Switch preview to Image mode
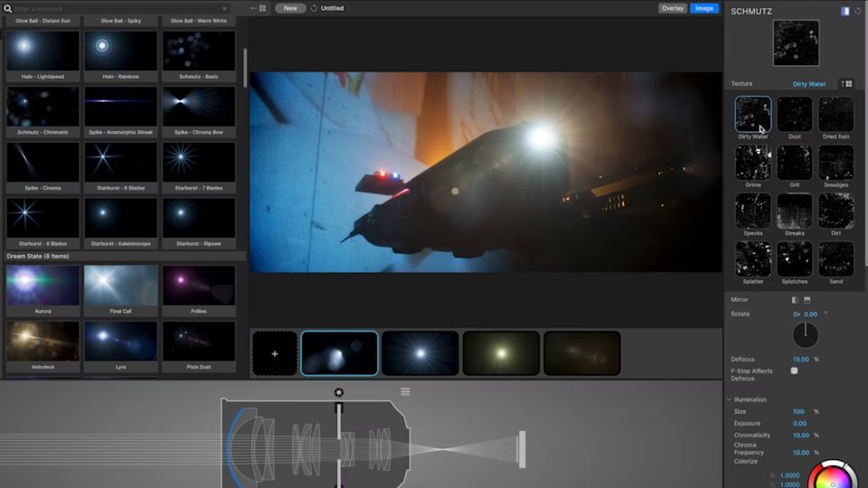The image size is (868, 488). pyautogui.click(x=704, y=8)
